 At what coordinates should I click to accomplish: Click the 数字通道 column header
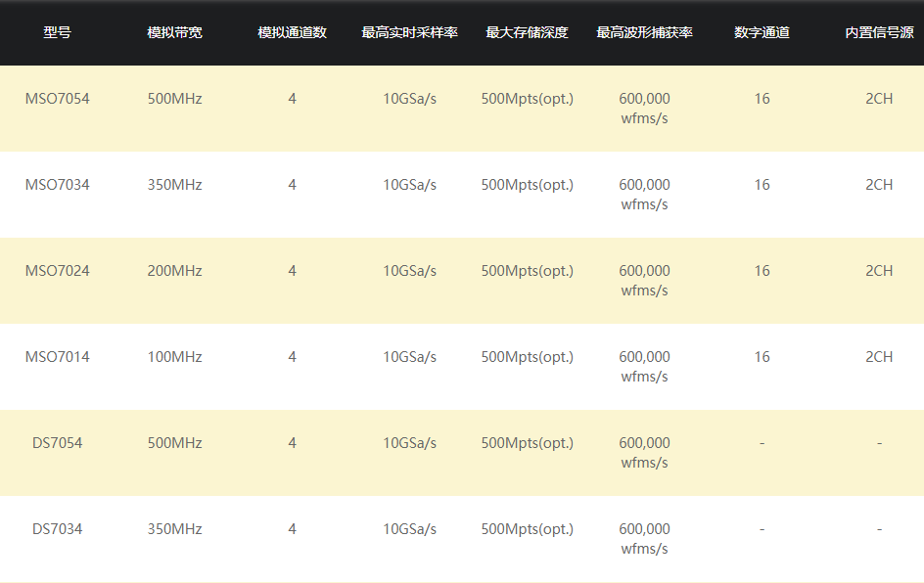(762, 32)
